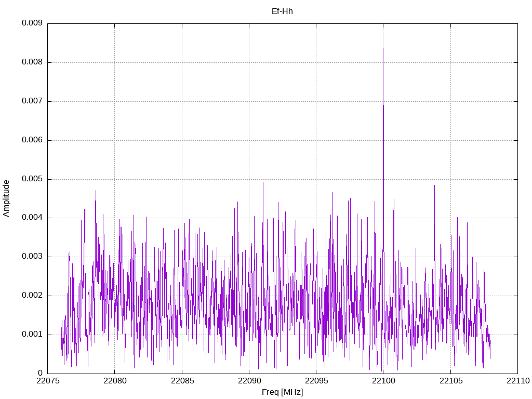
Task: Click the 22085 x-axis tick label
Action: pyautogui.click(x=182, y=381)
